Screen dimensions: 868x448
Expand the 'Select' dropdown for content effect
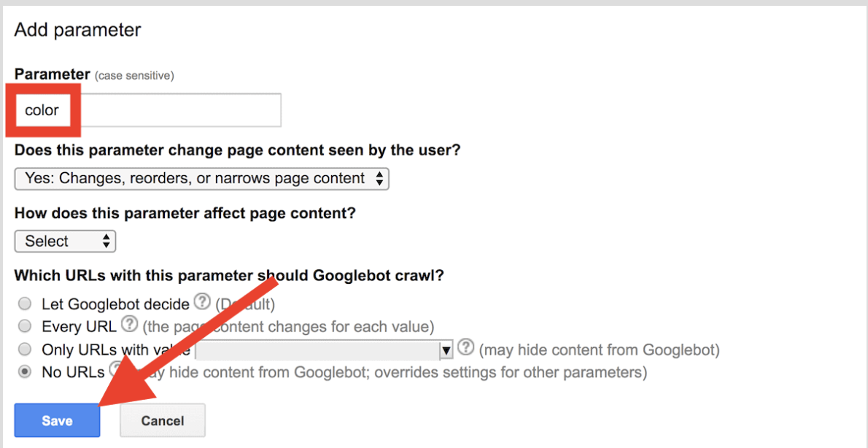click(x=66, y=242)
